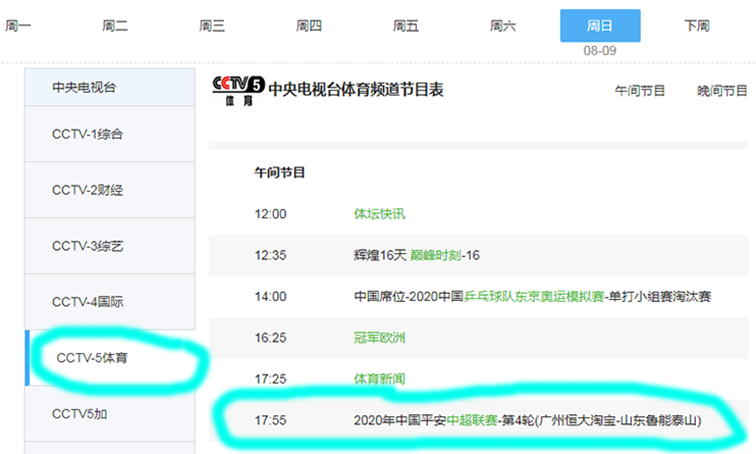Click the 08-09 date label
The image size is (756, 454).
[x=600, y=51]
